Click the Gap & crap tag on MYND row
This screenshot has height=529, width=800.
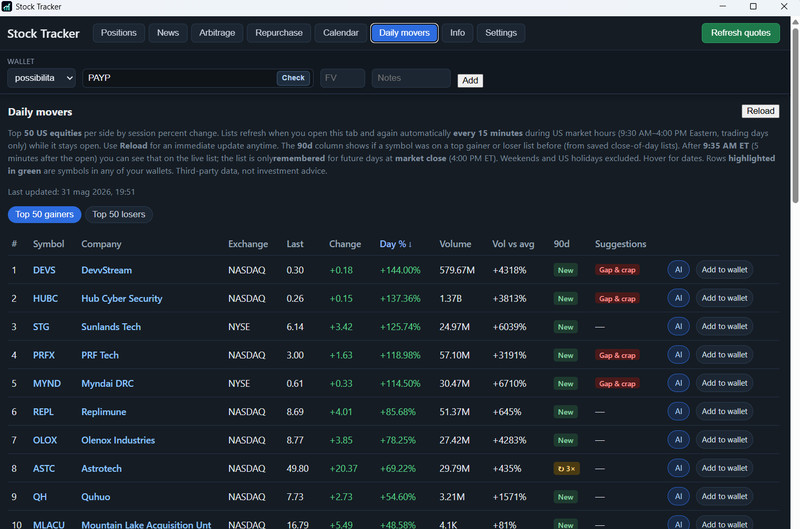point(617,384)
